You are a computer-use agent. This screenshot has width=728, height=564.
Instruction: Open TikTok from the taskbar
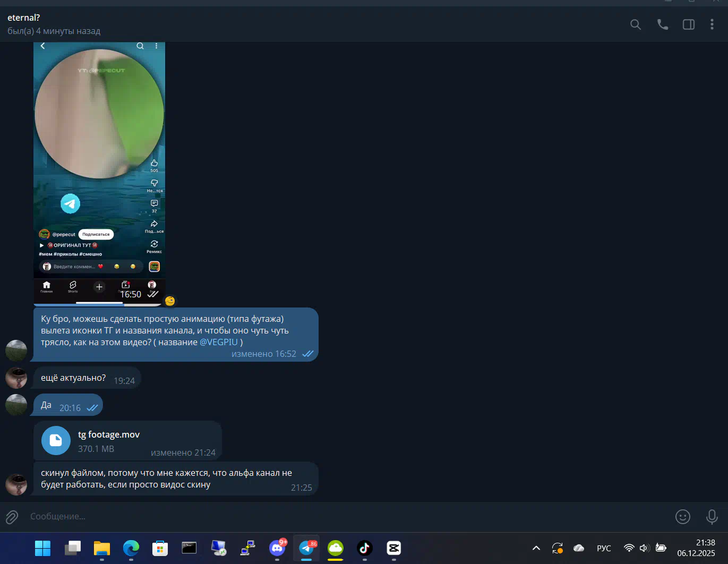tap(365, 548)
